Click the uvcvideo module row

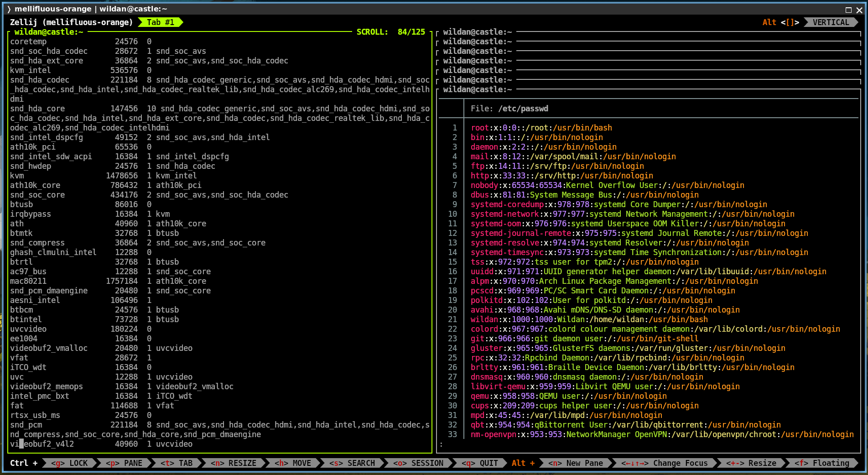point(81,329)
